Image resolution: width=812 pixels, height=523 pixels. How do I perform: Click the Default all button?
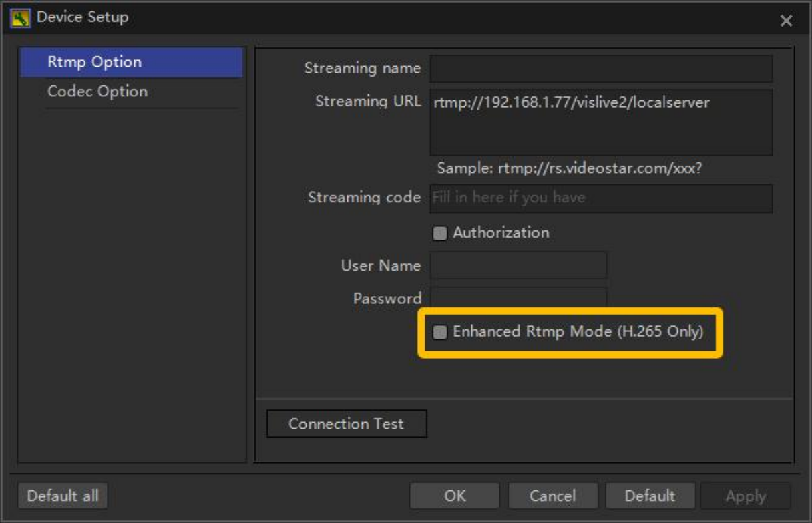pyautogui.click(x=63, y=496)
